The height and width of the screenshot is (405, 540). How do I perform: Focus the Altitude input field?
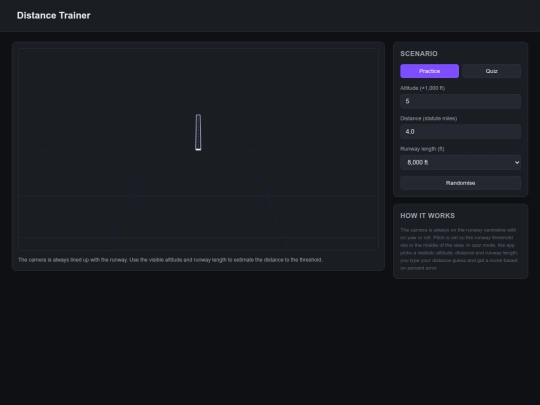(x=460, y=101)
